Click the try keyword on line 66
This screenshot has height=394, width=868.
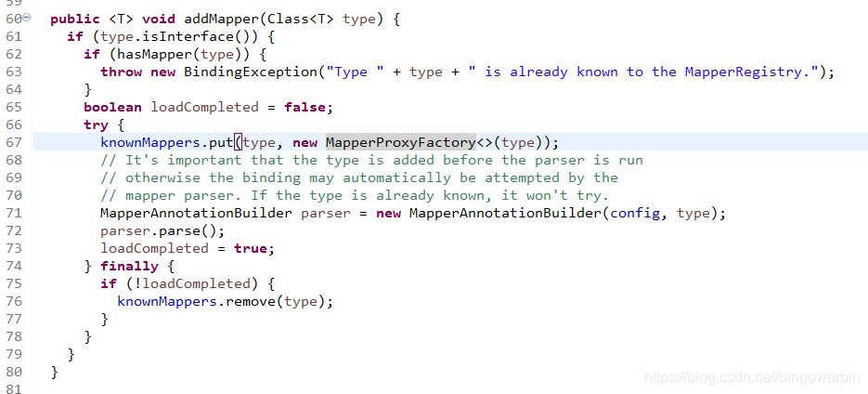96,125
